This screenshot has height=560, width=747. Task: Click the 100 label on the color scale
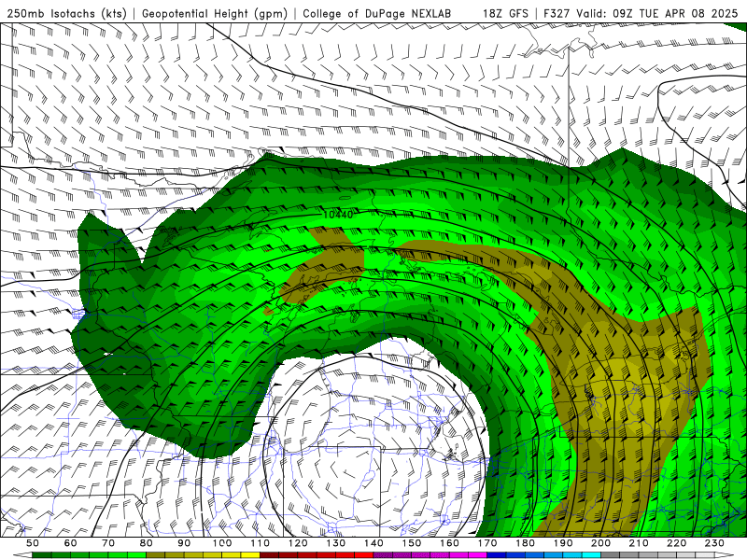(x=222, y=543)
